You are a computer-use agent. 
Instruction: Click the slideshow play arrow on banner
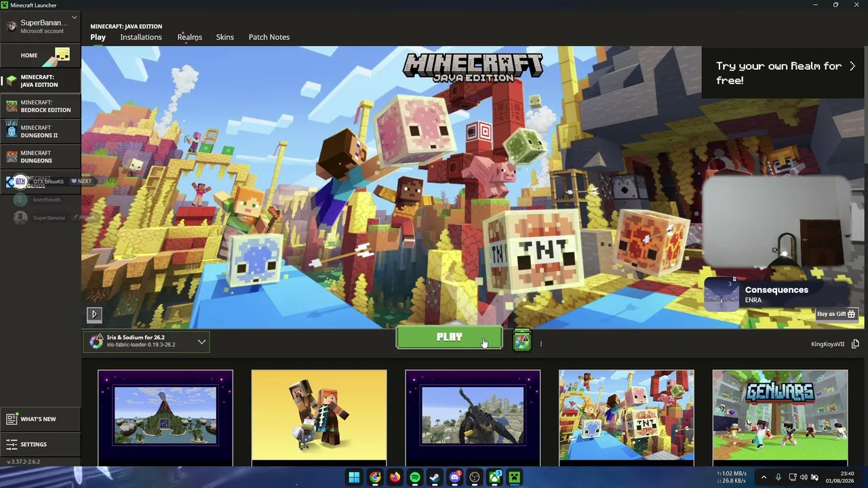tap(94, 314)
